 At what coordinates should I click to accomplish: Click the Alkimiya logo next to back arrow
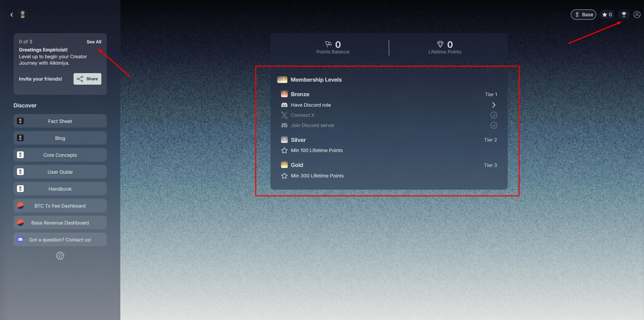[23, 15]
